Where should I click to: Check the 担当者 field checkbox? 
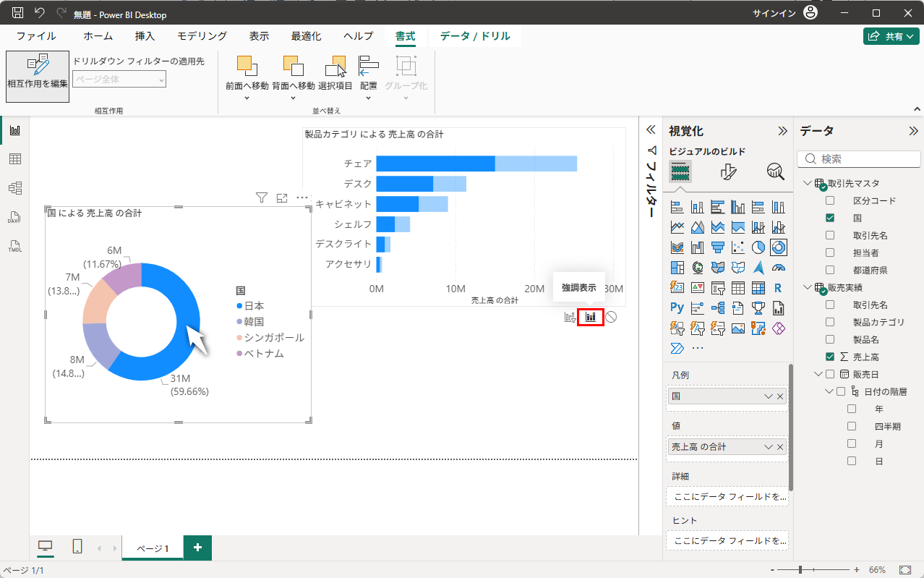830,252
